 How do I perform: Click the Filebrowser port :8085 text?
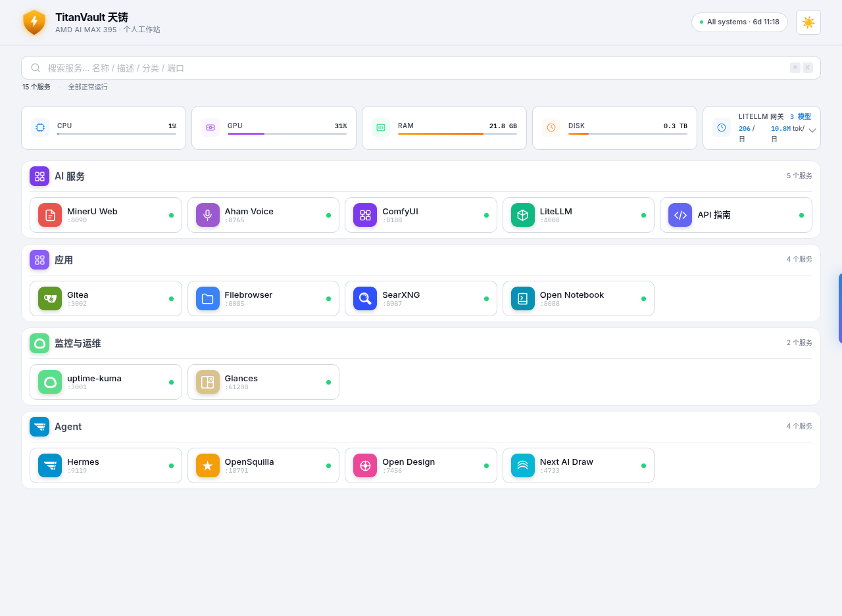(x=235, y=304)
